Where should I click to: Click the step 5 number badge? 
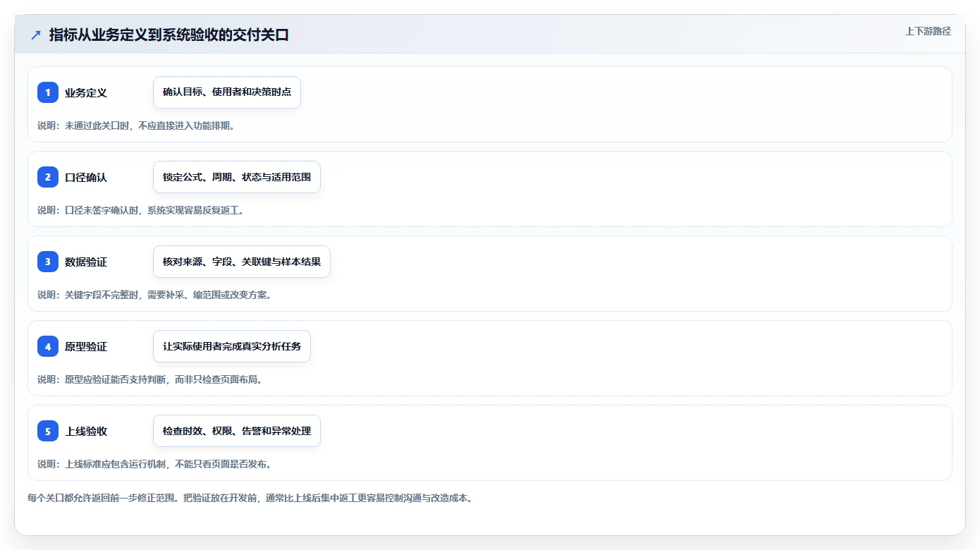48,431
